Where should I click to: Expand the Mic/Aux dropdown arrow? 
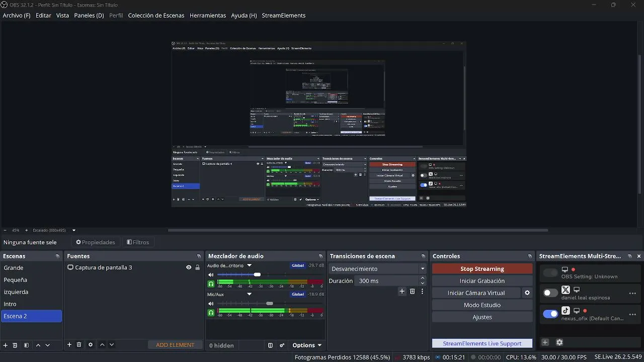(x=249, y=294)
